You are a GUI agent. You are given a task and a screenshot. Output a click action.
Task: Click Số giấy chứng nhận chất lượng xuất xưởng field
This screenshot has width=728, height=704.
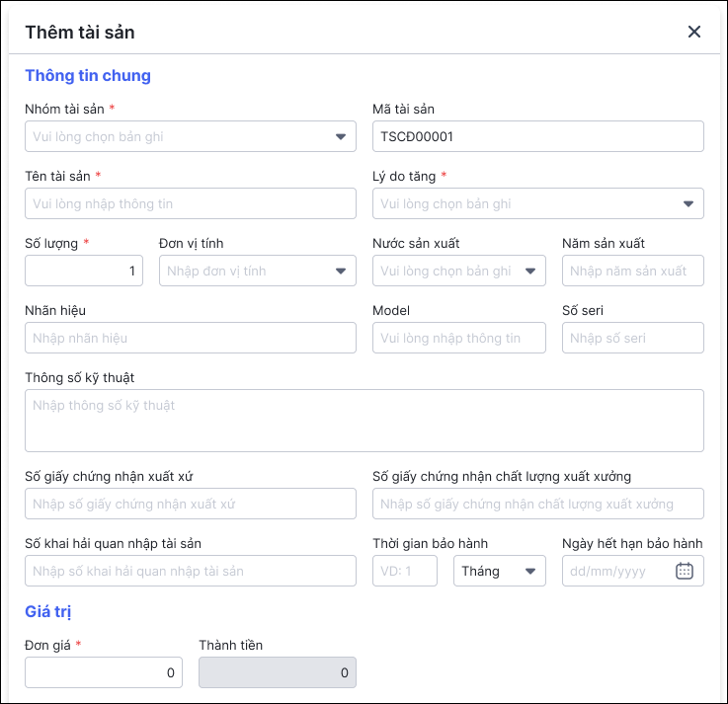click(x=537, y=504)
